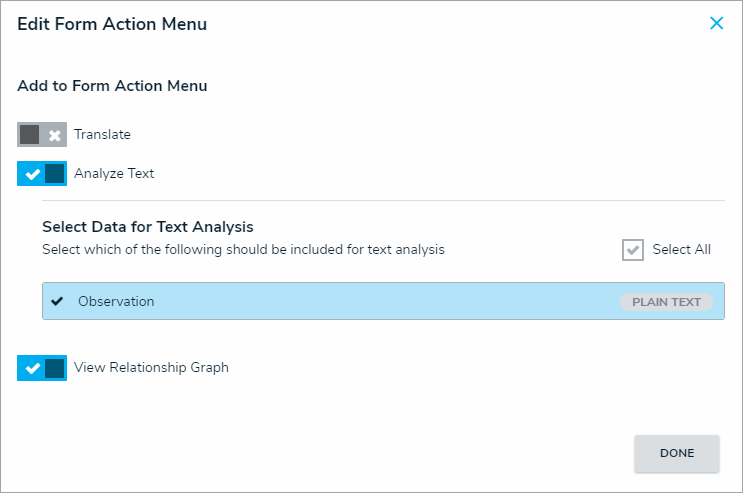Click the Edit Form Action Menu title

pos(112,24)
